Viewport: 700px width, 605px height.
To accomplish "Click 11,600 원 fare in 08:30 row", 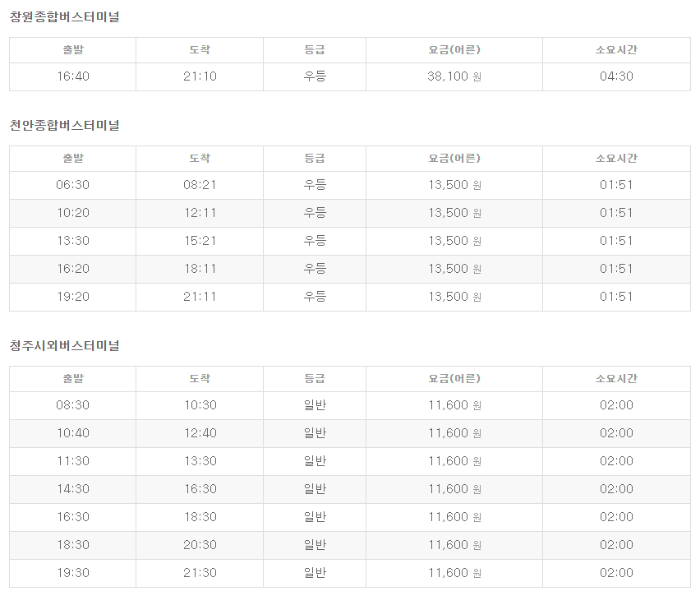I will [x=454, y=405].
